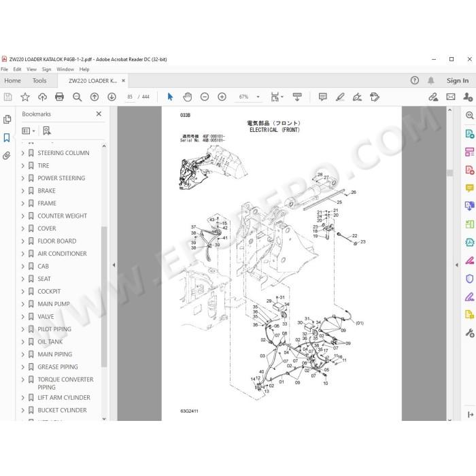
Task: Select the OIL TANK bookmark
Action: click(50, 342)
